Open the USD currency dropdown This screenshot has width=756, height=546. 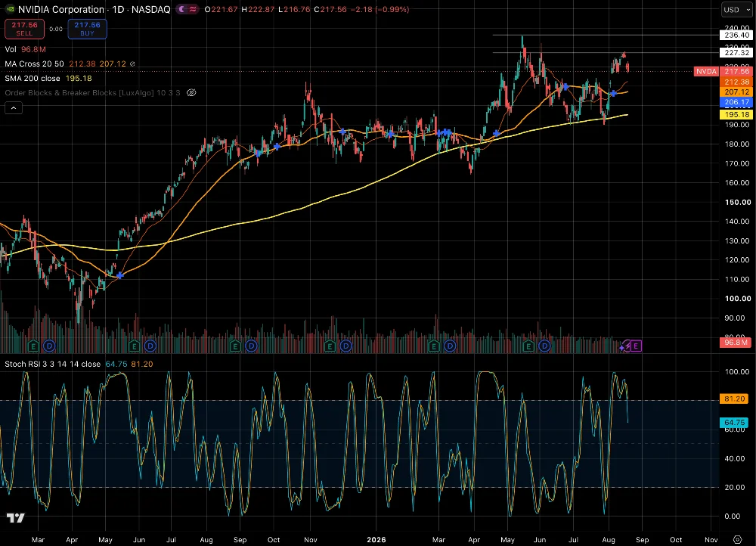pos(736,10)
